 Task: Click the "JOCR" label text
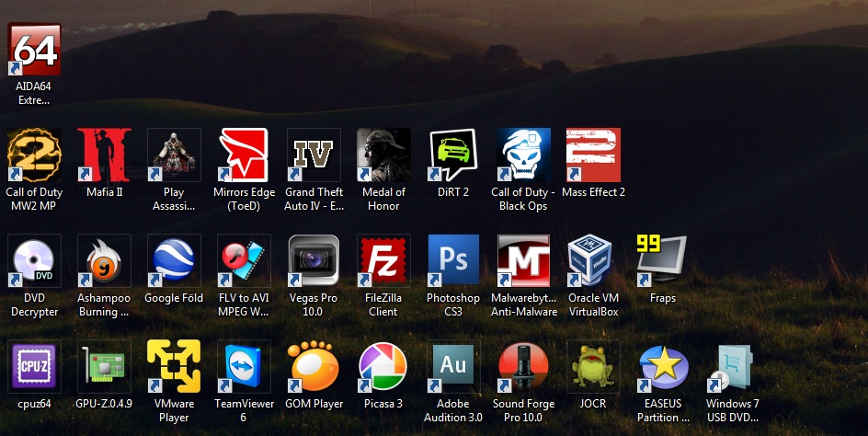pos(593,404)
